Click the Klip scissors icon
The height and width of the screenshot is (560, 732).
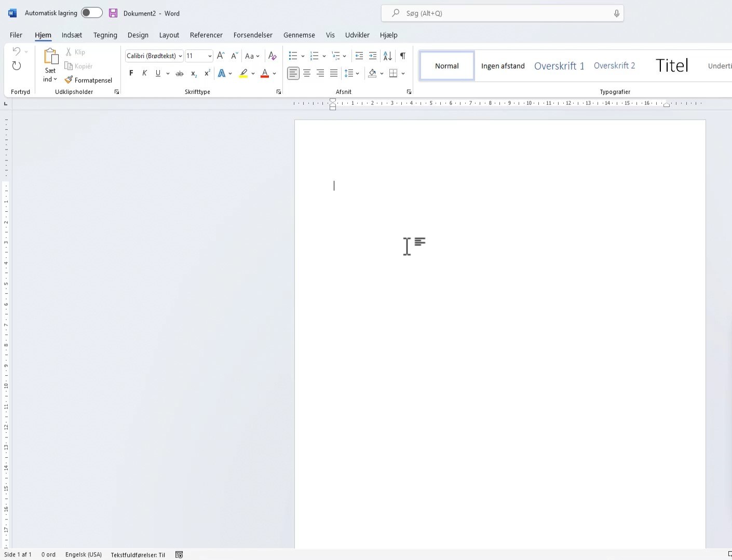tap(69, 52)
